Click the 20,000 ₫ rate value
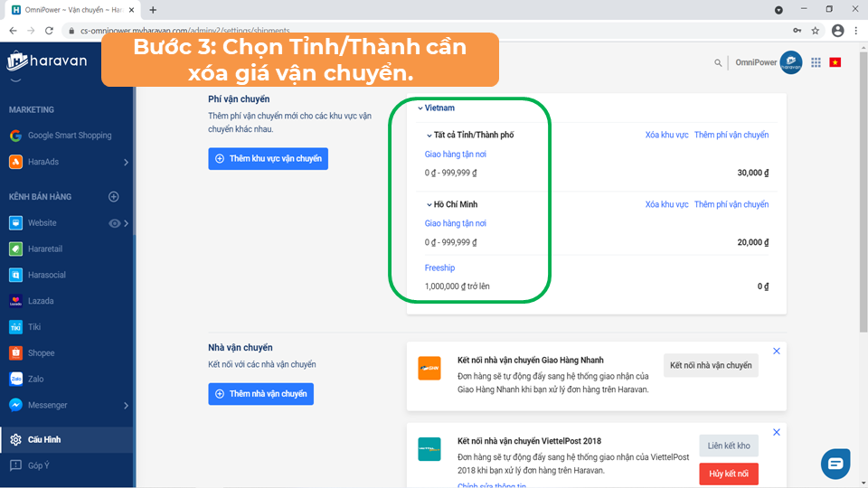This screenshot has height=488, width=868. point(753,242)
